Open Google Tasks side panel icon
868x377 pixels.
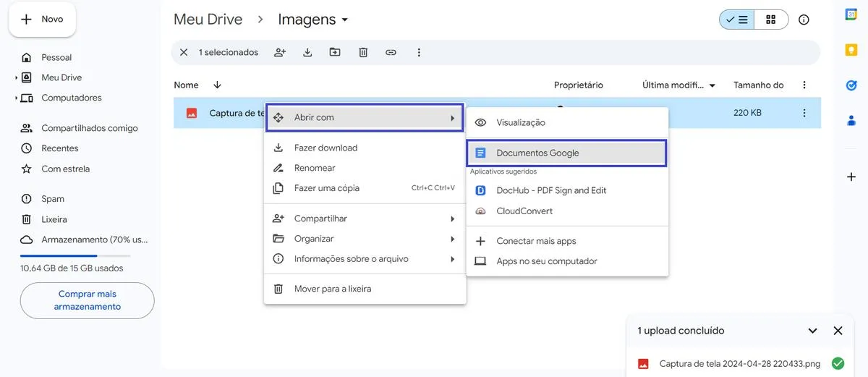[x=851, y=85]
